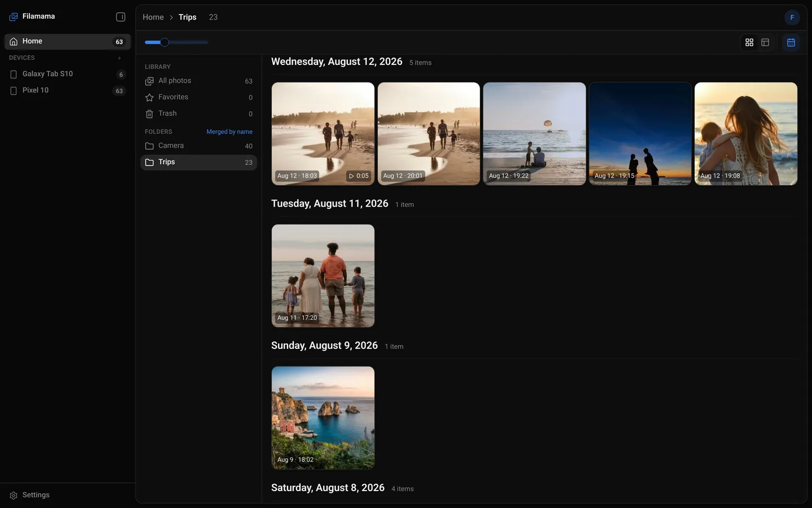Click the Filamama logo icon
812x508 pixels.
[x=14, y=17]
